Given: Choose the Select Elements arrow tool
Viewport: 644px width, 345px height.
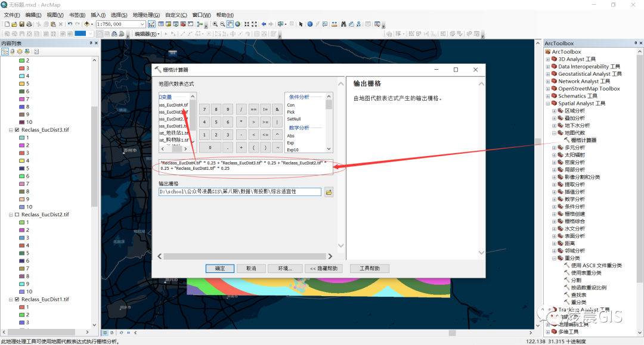Looking at the screenshot, I should click(301, 24).
